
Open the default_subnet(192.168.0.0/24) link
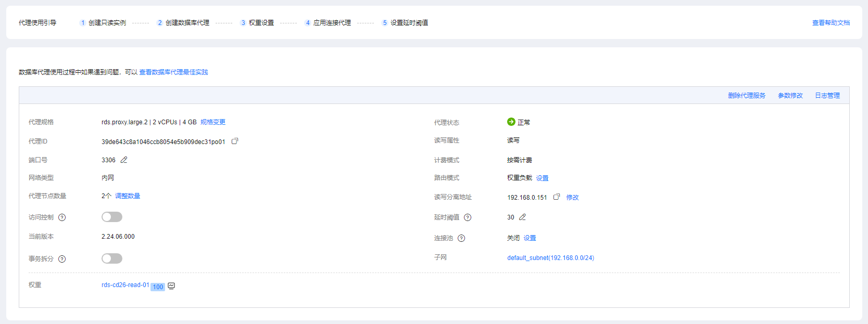(550, 258)
